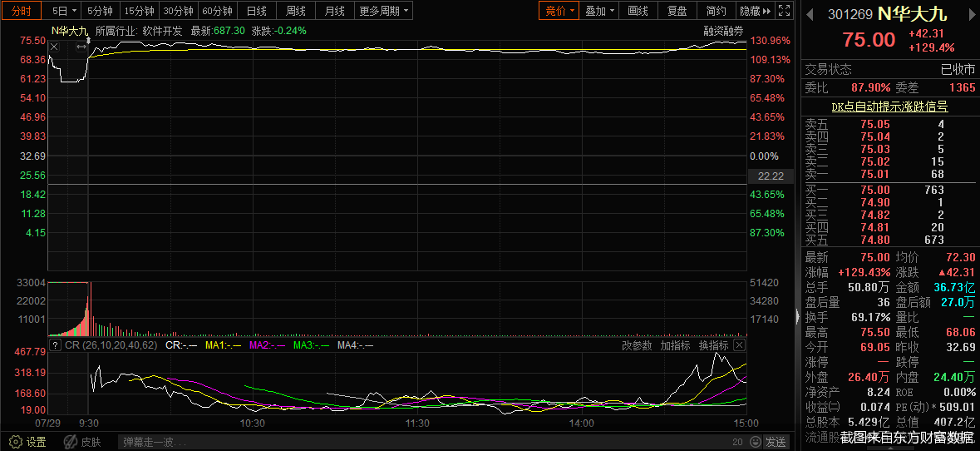
Task: Close the pre-market auction area with X
Action: pos(54,47)
